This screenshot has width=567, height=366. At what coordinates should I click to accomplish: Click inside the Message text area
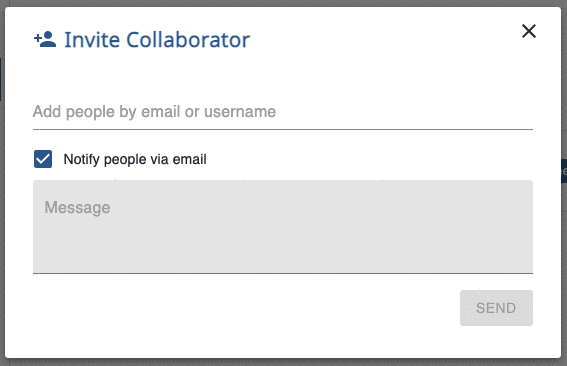point(283,227)
